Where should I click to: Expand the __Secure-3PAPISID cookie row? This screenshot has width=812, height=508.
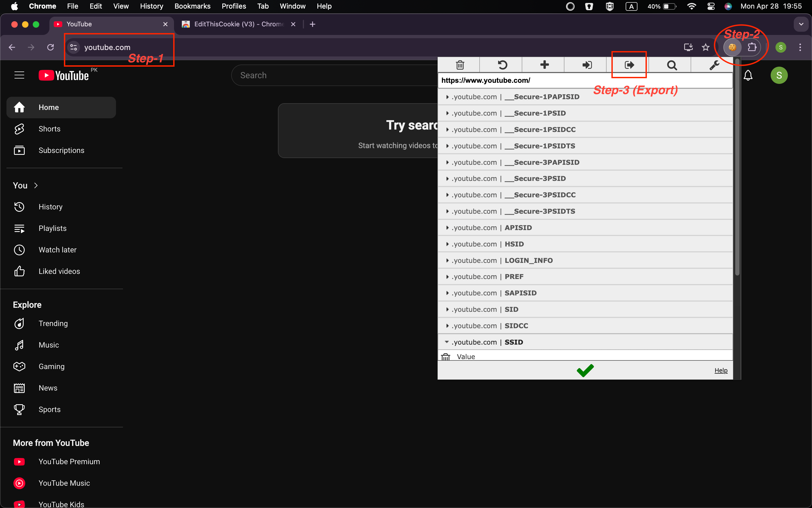pos(585,162)
